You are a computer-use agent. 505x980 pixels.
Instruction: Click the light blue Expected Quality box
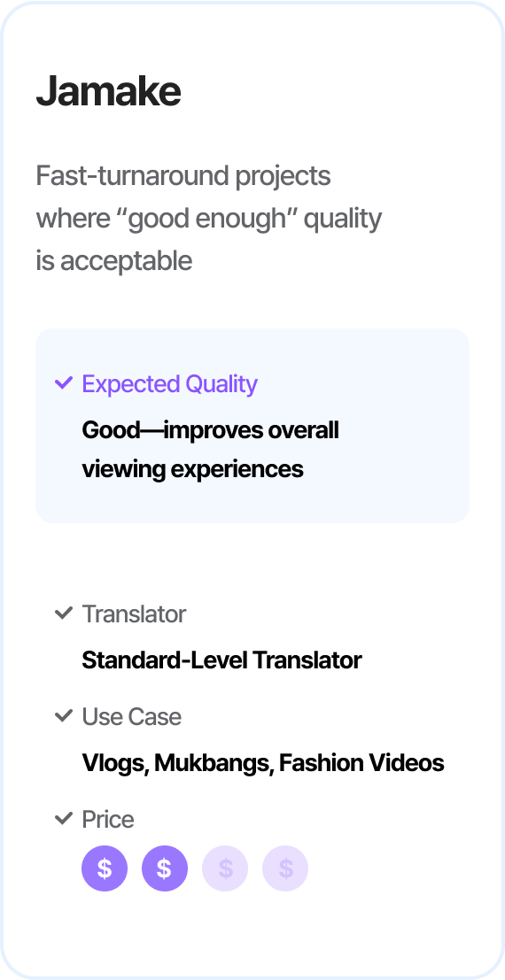252,426
